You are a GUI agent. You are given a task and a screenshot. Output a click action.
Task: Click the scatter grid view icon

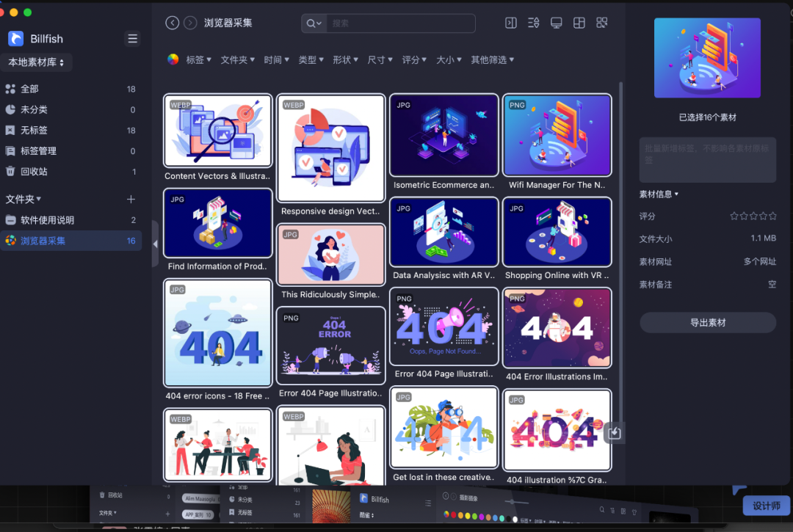coord(601,23)
